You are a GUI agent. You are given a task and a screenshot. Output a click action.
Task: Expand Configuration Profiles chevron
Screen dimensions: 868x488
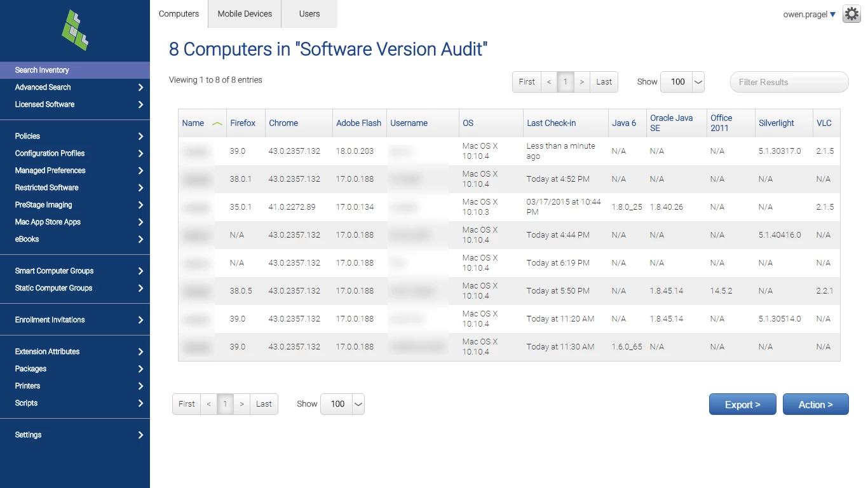coord(140,153)
